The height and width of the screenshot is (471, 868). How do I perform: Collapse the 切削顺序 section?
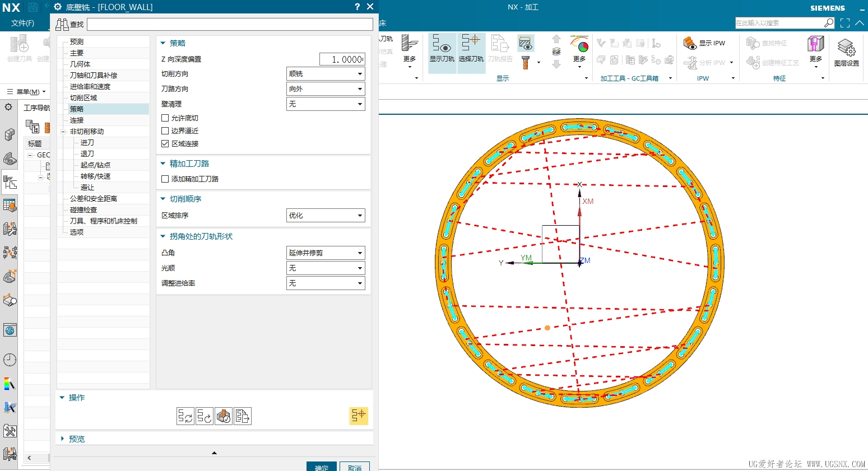[x=181, y=199]
